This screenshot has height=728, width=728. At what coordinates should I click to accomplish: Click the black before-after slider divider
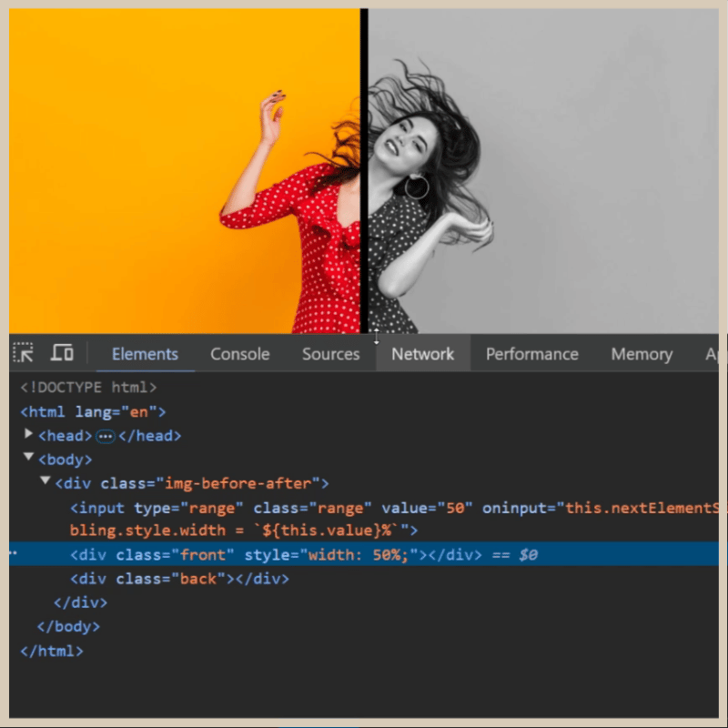tap(365, 171)
